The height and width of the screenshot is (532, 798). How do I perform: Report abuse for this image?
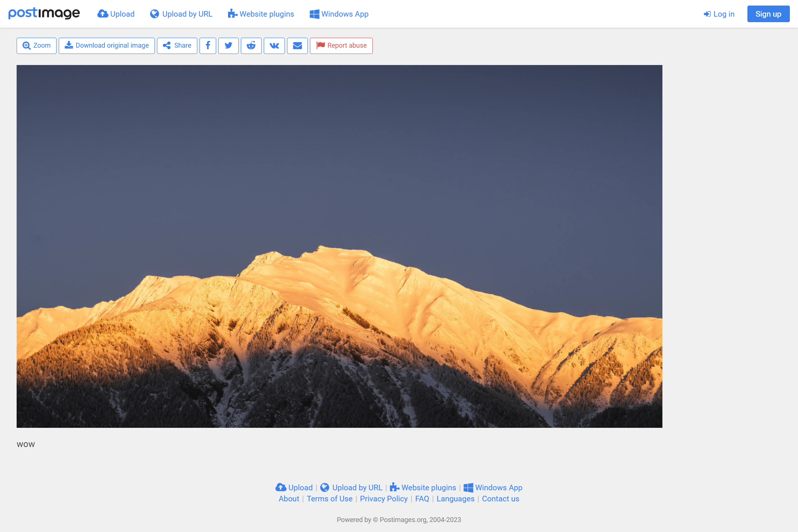341,45
